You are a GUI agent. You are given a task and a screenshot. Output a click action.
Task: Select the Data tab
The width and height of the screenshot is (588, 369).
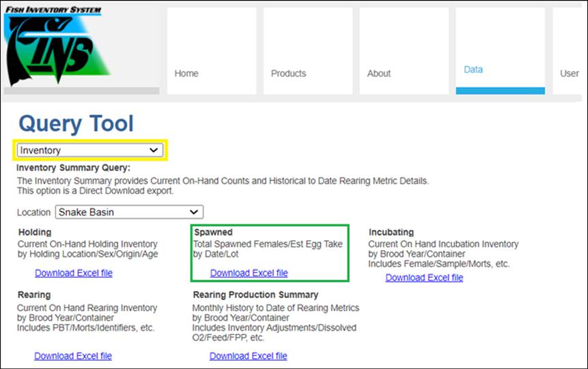[473, 70]
